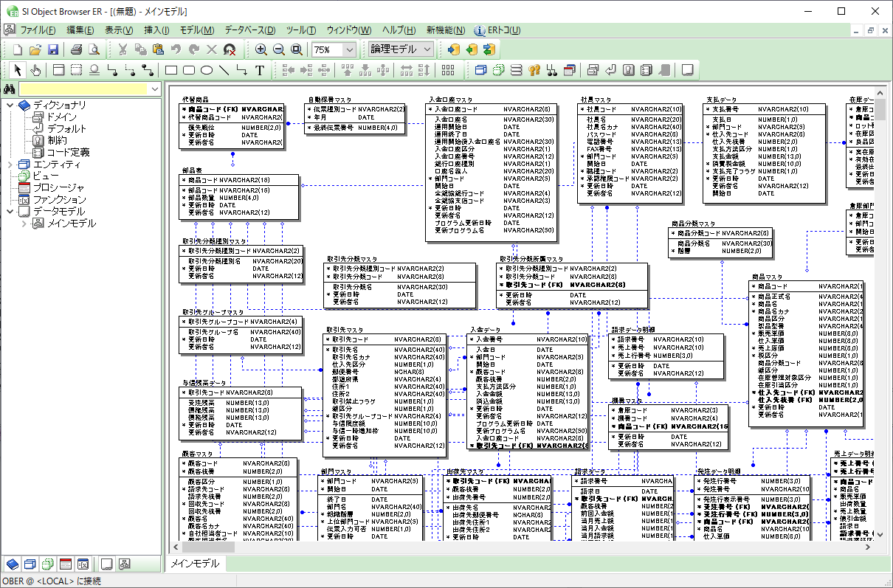The image size is (893, 588).
Task: Toggle the rounded rectangle shape tool
Action: click(x=189, y=70)
